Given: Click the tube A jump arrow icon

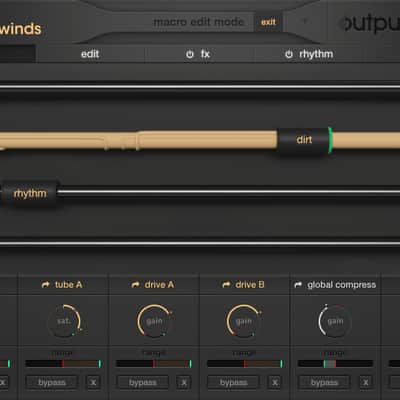Looking at the screenshot, I should click(x=46, y=285).
